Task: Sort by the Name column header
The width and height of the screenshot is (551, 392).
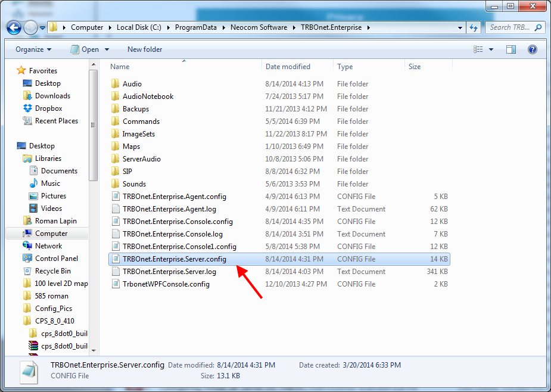Action: [x=120, y=67]
